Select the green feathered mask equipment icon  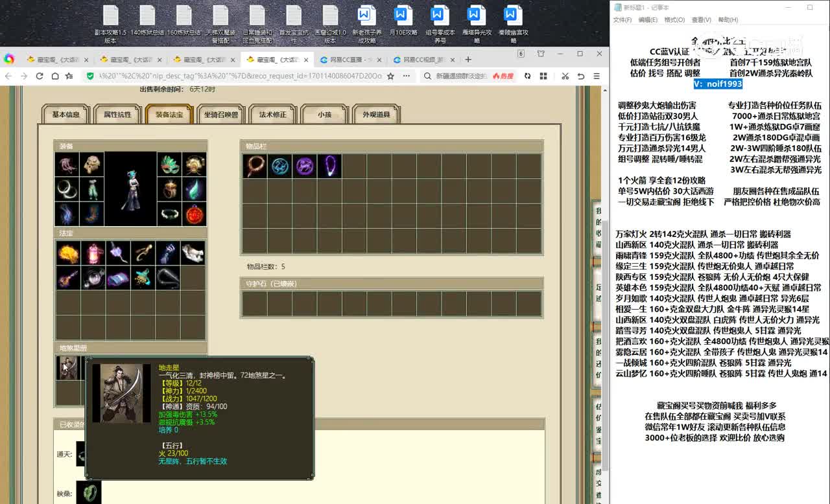click(169, 165)
